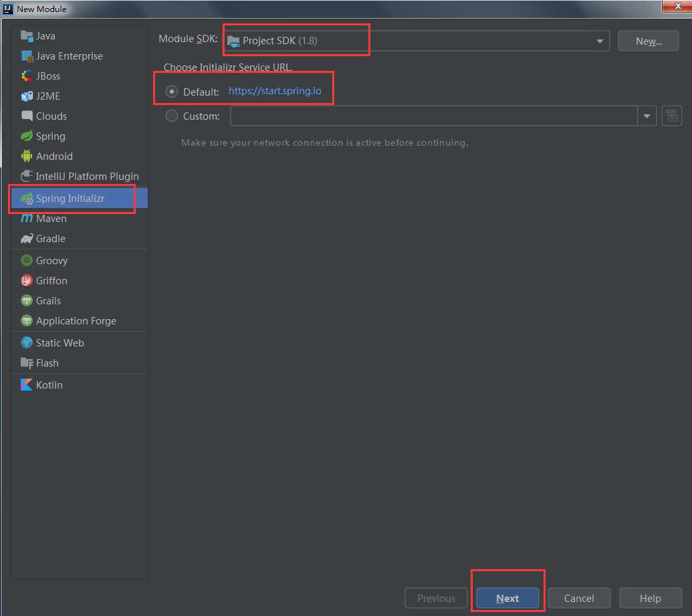Select the J2ME cube icon
692x616 pixels.
tap(27, 96)
